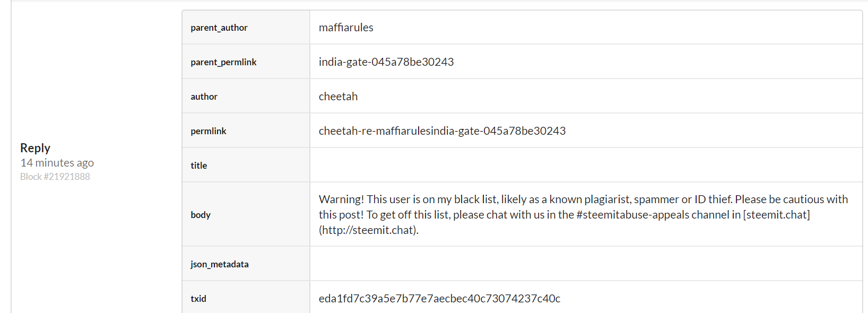Click the '14 minutes ago' timestamp
The width and height of the screenshot is (868, 313).
point(57,163)
